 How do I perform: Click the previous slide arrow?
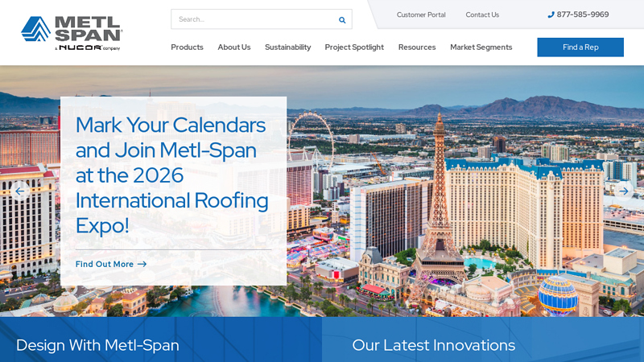tap(20, 191)
